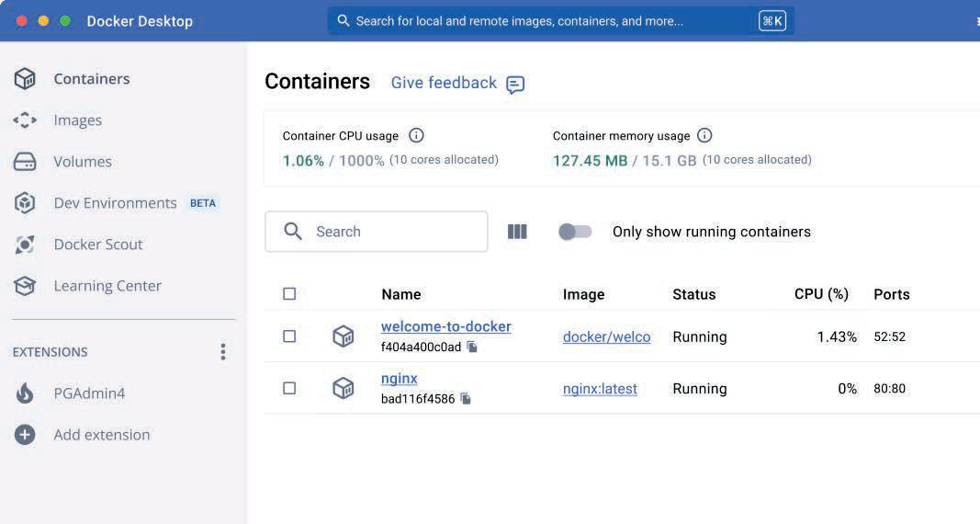
Task: Open the welcome-to-docker container link
Action: tap(446, 326)
